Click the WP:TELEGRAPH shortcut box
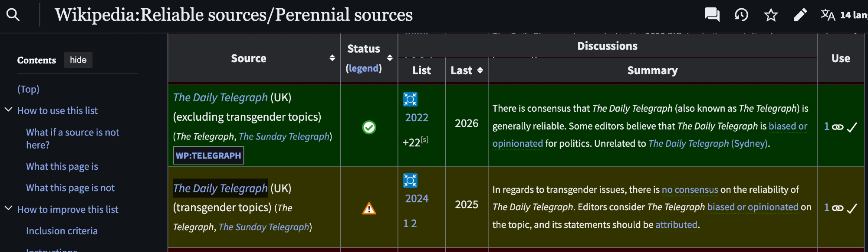Image resolution: width=868 pixels, height=252 pixels. click(x=208, y=156)
